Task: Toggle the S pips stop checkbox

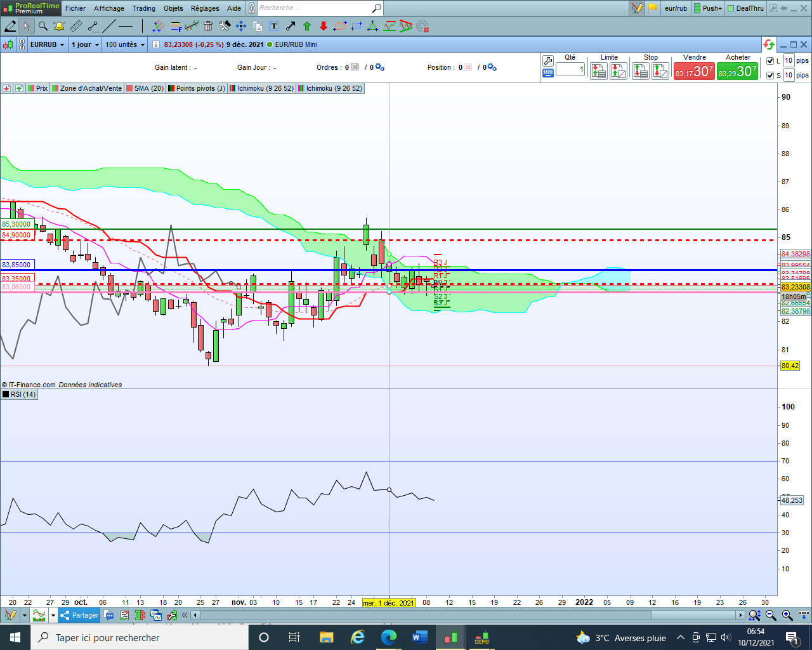Action: 770,75
